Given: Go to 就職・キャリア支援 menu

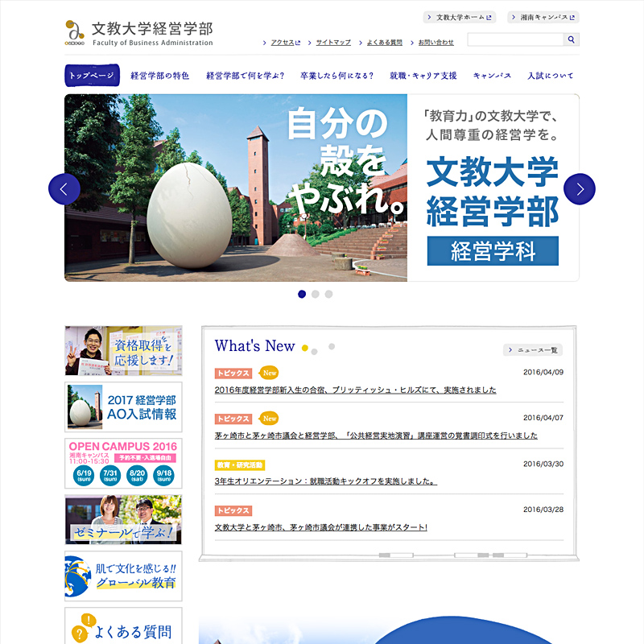Looking at the screenshot, I should [x=423, y=76].
